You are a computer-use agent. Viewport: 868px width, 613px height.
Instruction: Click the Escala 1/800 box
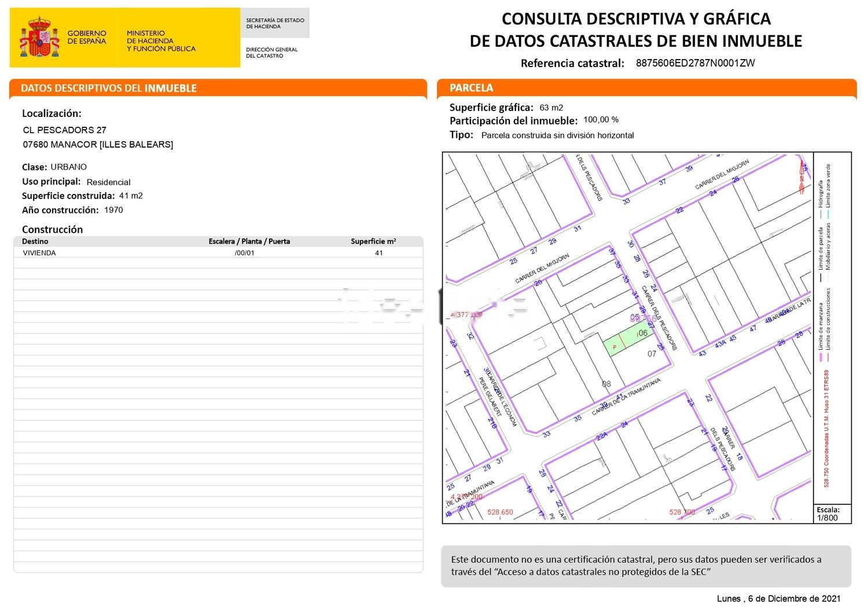[x=832, y=513]
